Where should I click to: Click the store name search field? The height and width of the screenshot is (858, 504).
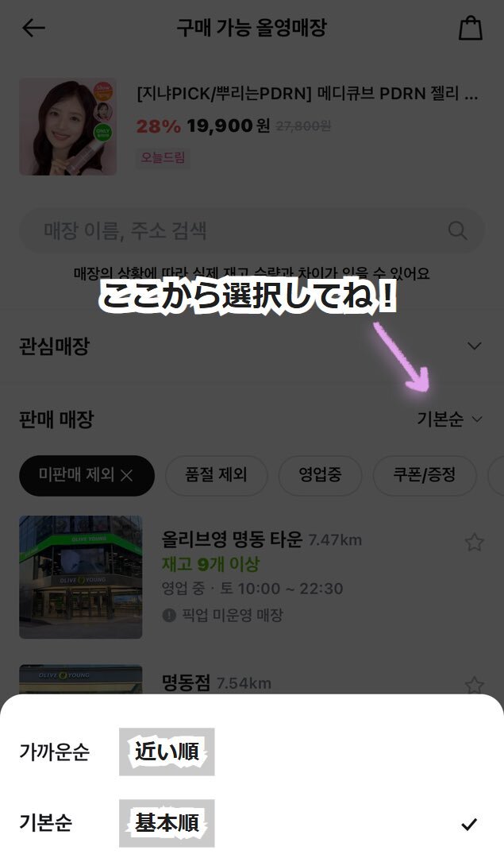pyautogui.click(x=252, y=230)
